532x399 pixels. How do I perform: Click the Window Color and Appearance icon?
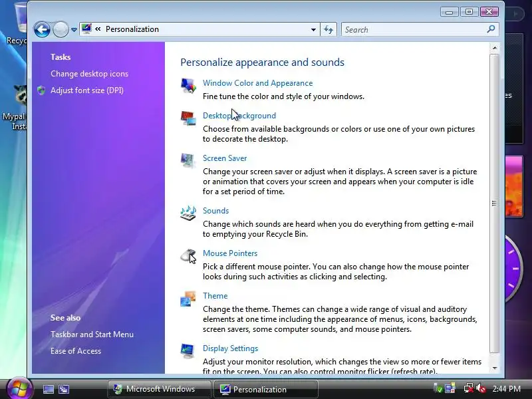tap(188, 86)
